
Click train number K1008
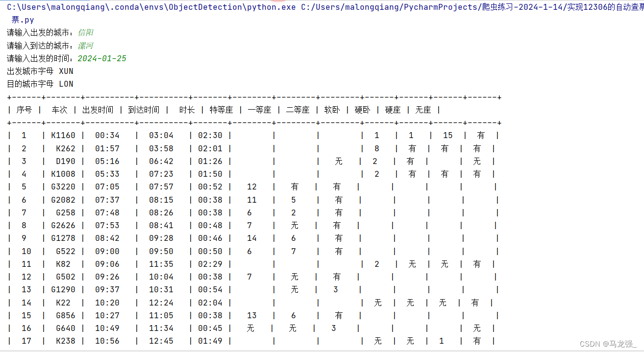pos(63,174)
